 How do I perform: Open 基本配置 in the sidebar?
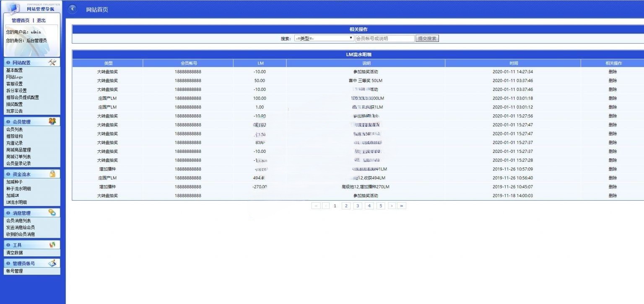pyautogui.click(x=14, y=70)
